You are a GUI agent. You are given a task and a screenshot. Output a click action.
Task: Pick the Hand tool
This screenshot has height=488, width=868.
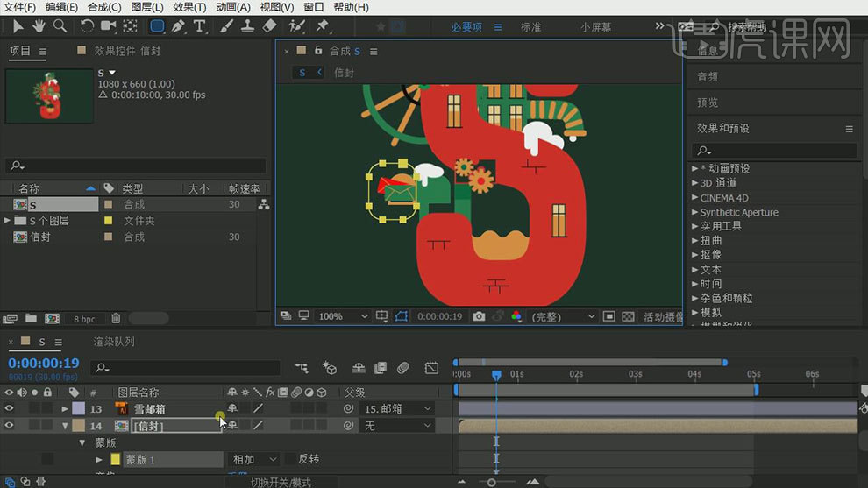[x=39, y=26]
